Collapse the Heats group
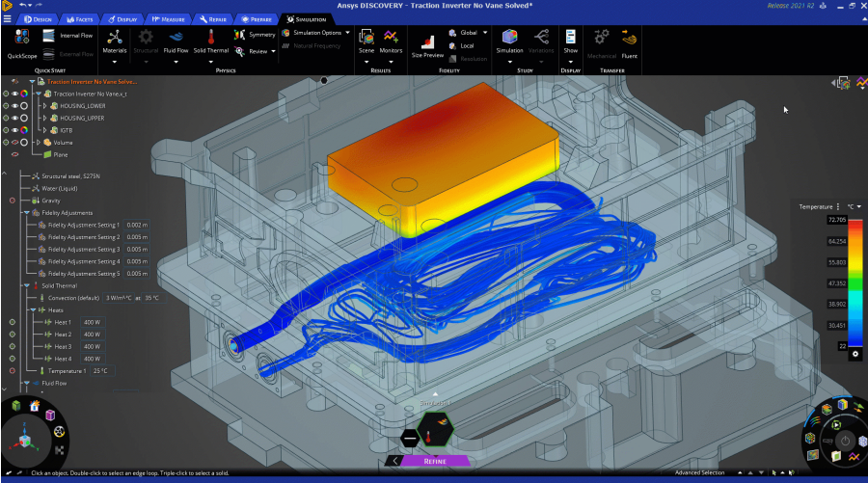 33,309
